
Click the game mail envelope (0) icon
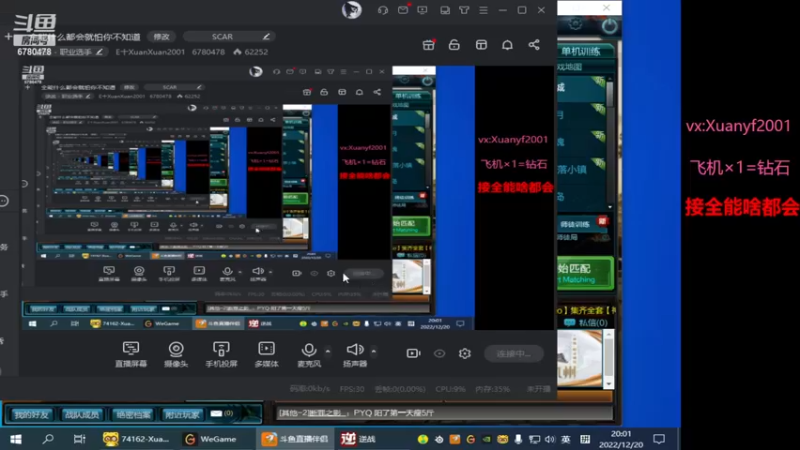tap(221, 413)
